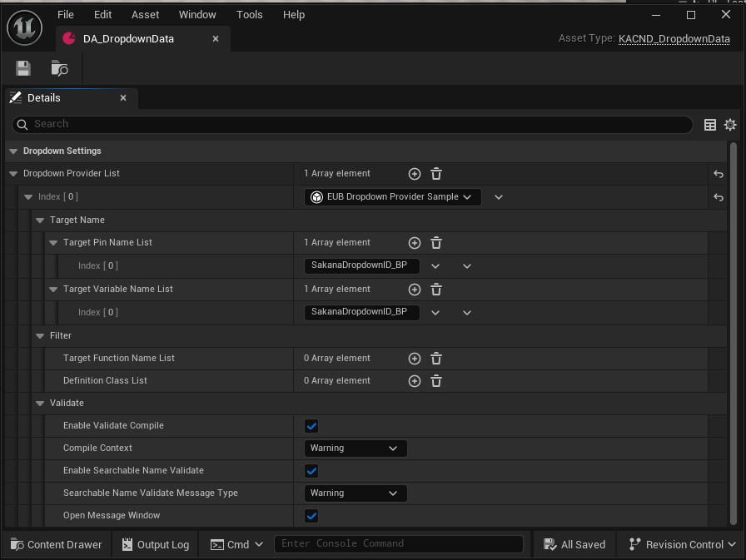
Task: Open the property matrix grid icon
Action: (x=710, y=125)
